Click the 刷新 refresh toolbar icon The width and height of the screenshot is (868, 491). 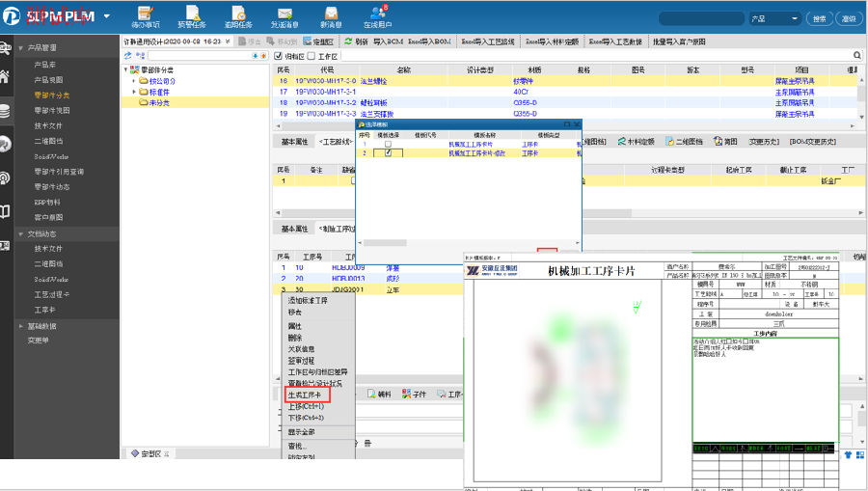[354, 41]
